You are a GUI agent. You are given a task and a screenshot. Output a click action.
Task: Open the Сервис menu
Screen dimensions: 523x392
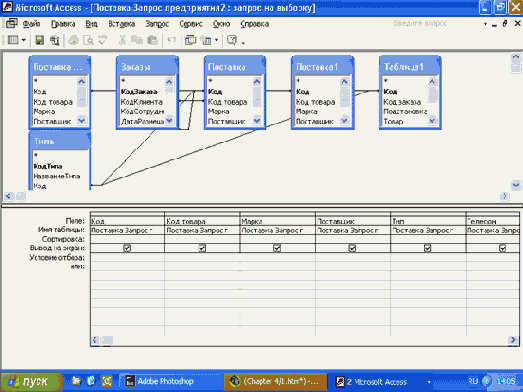pos(191,24)
